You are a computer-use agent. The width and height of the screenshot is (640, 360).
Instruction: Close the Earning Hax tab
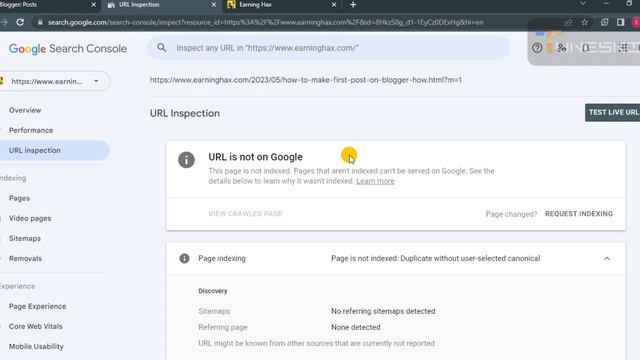334,4
